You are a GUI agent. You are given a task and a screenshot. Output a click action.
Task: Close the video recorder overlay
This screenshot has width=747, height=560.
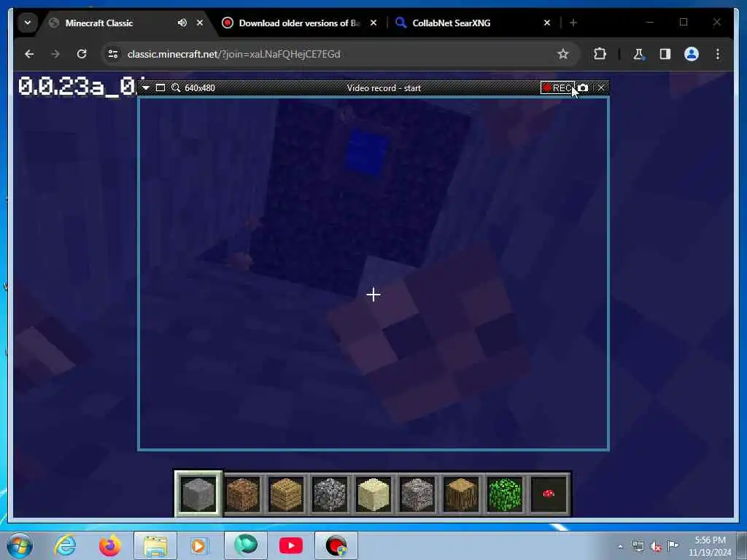(601, 87)
